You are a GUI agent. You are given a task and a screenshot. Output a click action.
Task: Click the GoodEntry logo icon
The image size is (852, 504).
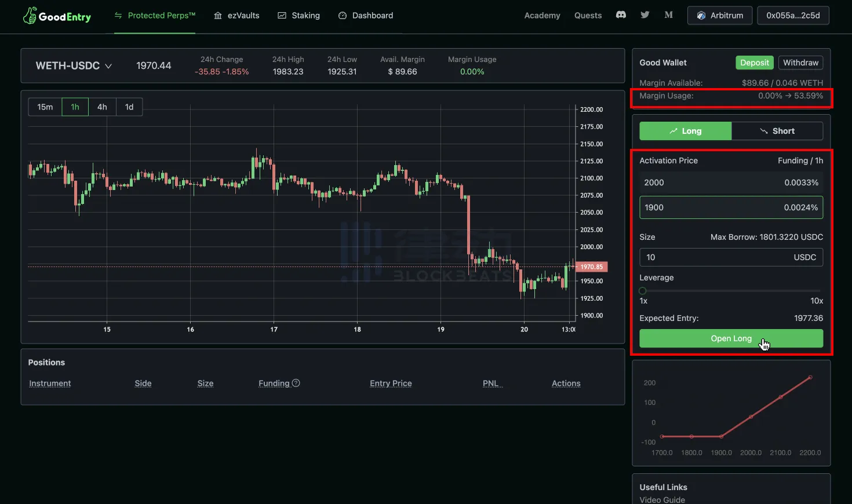point(30,16)
